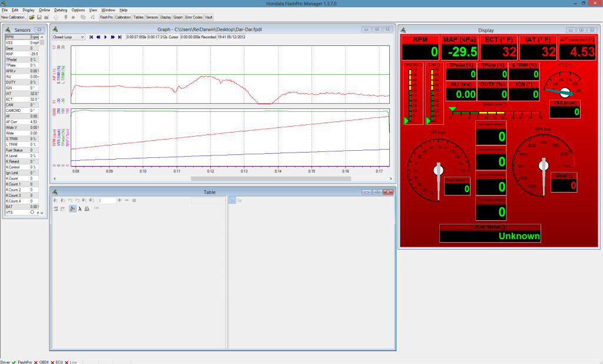Viewport: 603px width, 364px height.
Task: Click the music note toolbar icon
Action: tap(92, 17)
